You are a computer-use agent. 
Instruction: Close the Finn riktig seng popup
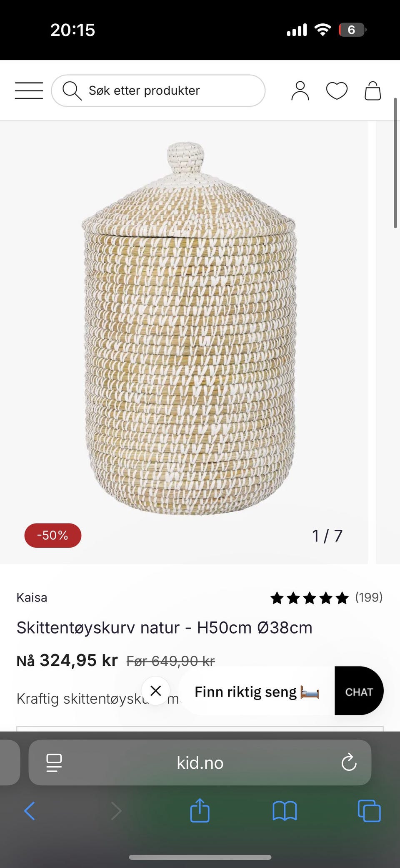coord(155,691)
